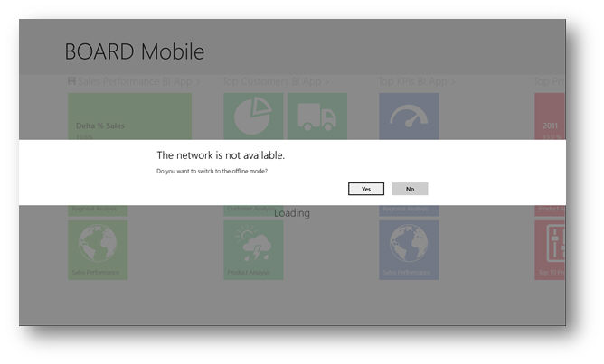Select the Loading label

coord(292,213)
